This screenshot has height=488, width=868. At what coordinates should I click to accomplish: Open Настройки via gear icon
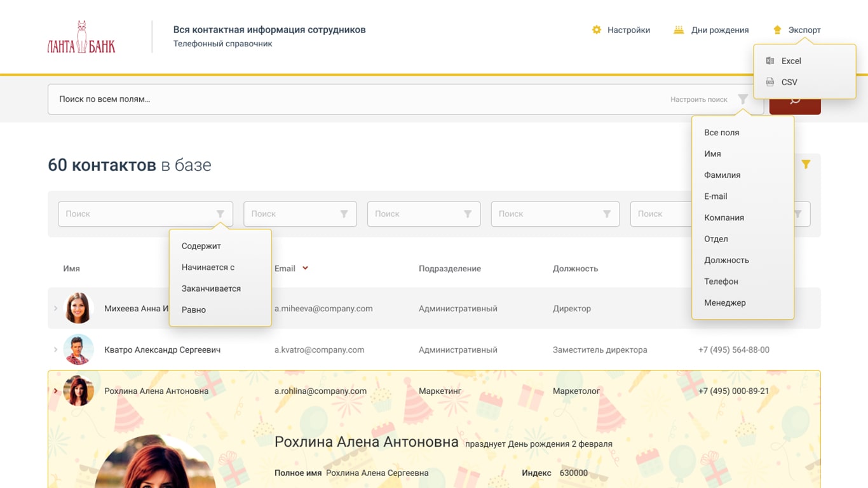coord(596,30)
